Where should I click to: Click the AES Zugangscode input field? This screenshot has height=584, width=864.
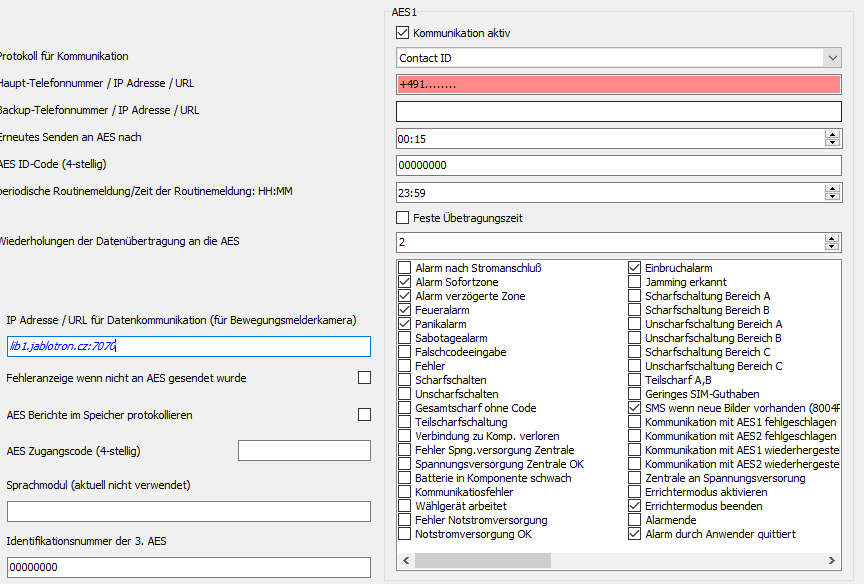pyautogui.click(x=304, y=451)
